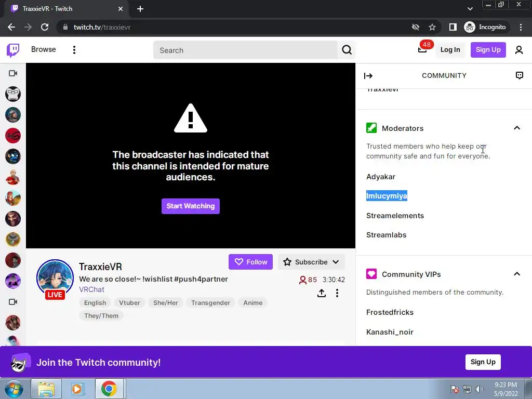The height and width of the screenshot is (399, 532).
Task: Click the She/Her tag
Action: coord(166,303)
